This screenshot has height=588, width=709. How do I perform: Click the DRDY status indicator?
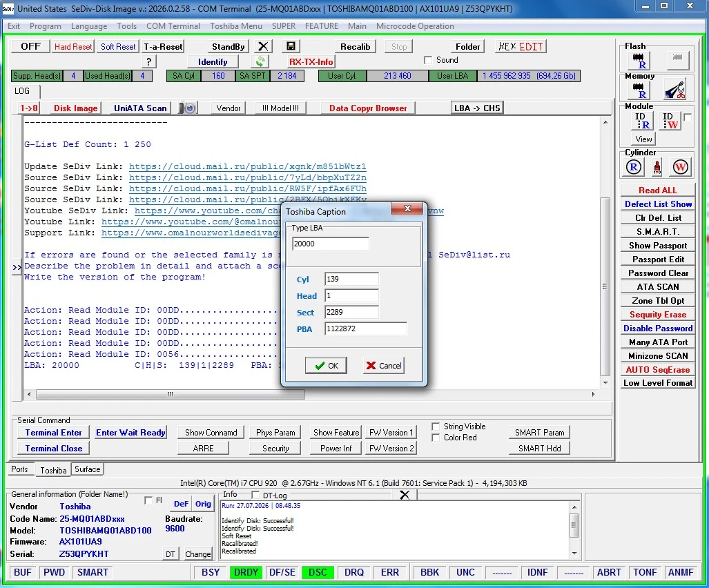[x=246, y=572]
